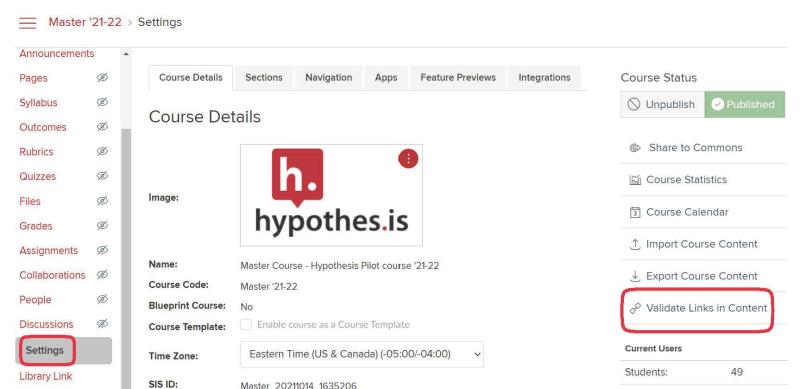Open course image options menu
Screen dimensions: 800x389
408,159
